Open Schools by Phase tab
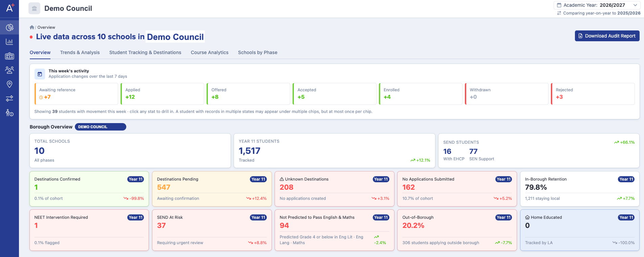The image size is (644, 257). coord(258,52)
